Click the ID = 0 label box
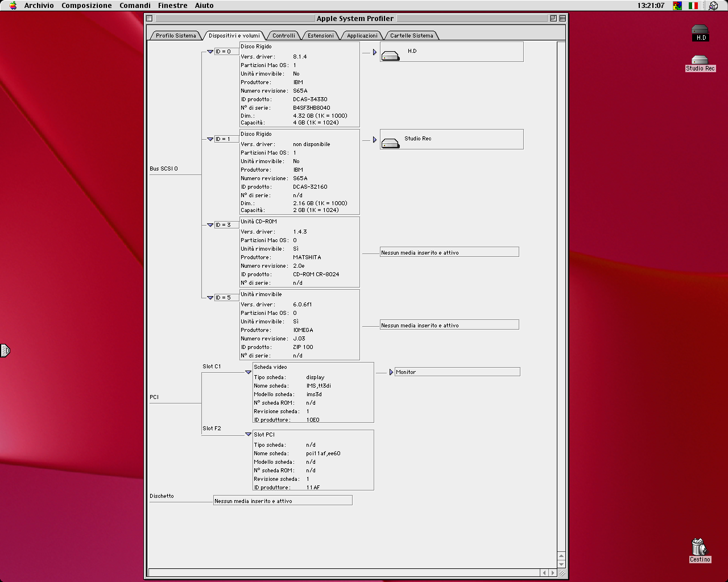This screenshot has height=582, width=728. (x=226, y=52)
